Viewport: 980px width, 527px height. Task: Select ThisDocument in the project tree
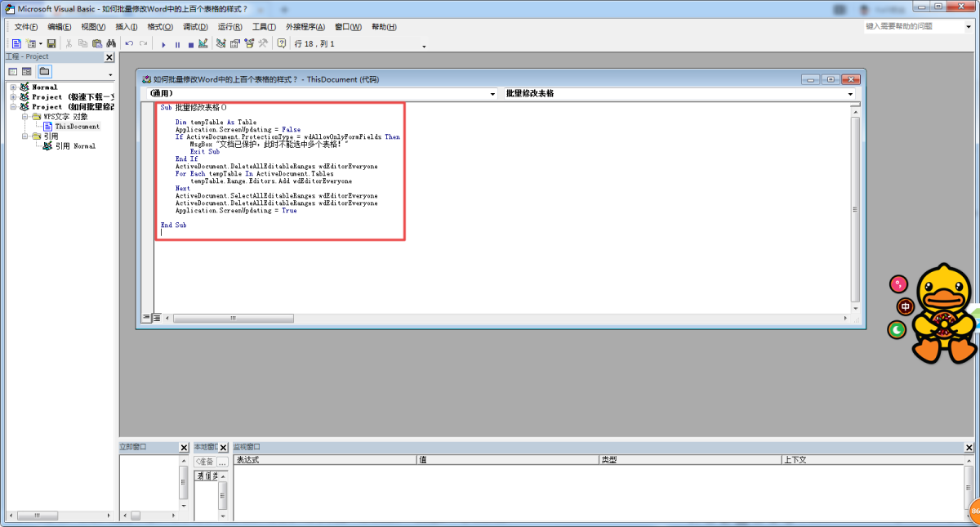77,127
